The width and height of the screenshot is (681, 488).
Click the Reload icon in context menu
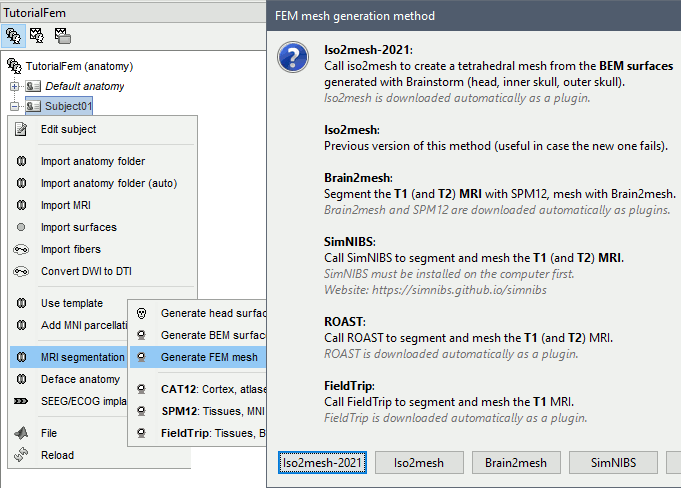pos(21,456)
